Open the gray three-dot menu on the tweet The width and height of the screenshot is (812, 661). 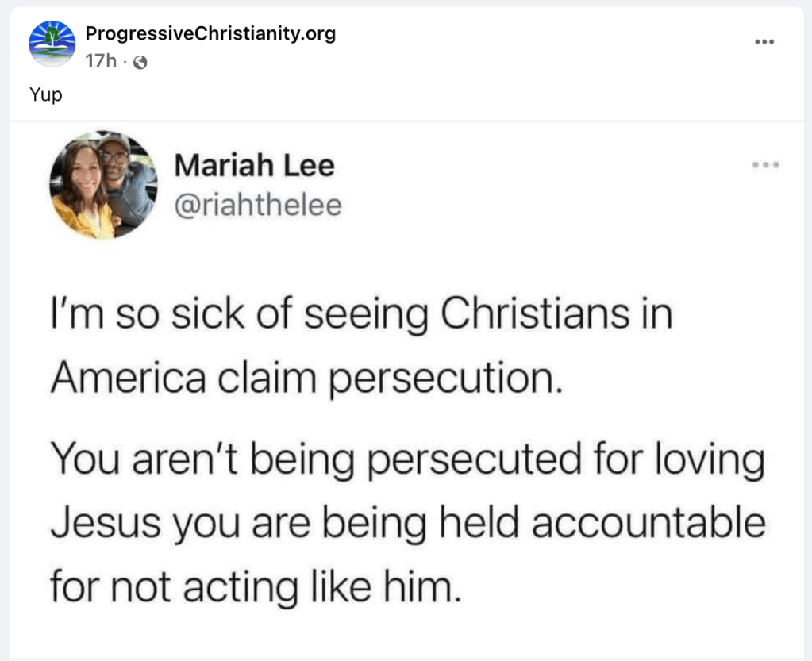coord(765,165)
